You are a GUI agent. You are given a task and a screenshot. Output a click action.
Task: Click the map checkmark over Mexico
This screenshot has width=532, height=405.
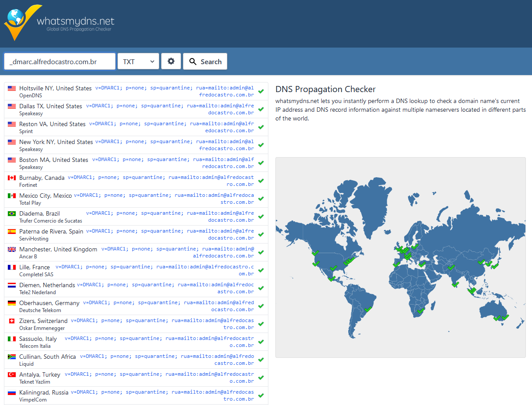click(x=332, y=278)
